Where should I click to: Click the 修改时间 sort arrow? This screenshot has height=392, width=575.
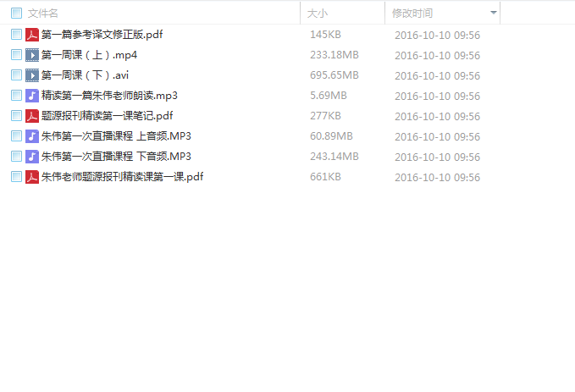tap(493, 13)
